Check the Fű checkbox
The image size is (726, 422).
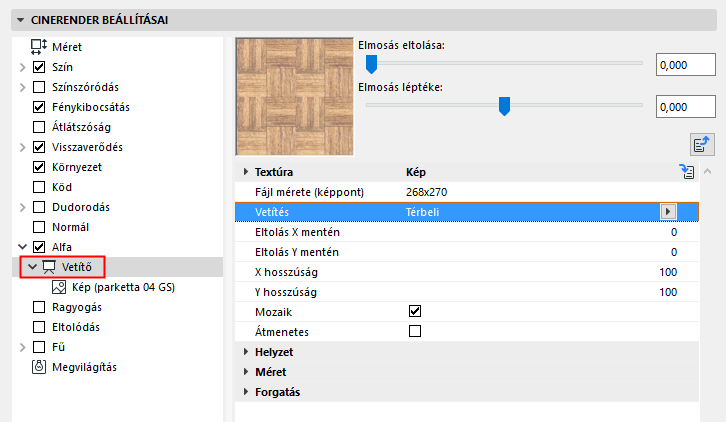pos(39,347)
